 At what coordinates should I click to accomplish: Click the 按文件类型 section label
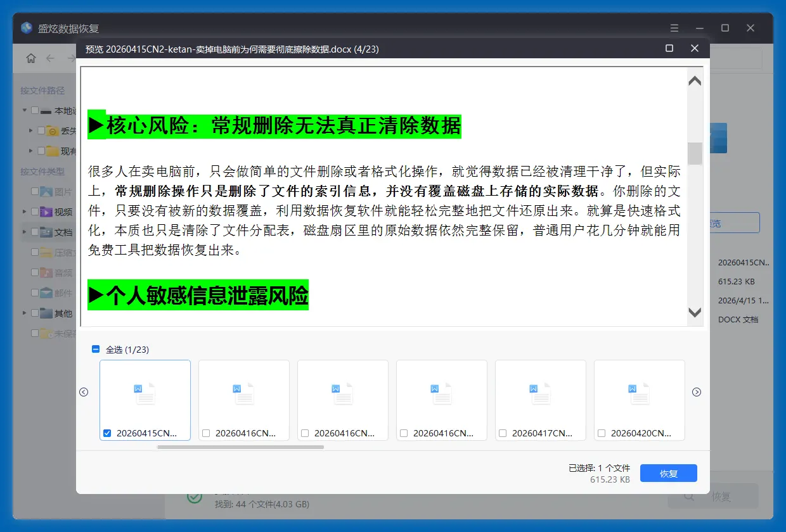(x=42, y=172)
